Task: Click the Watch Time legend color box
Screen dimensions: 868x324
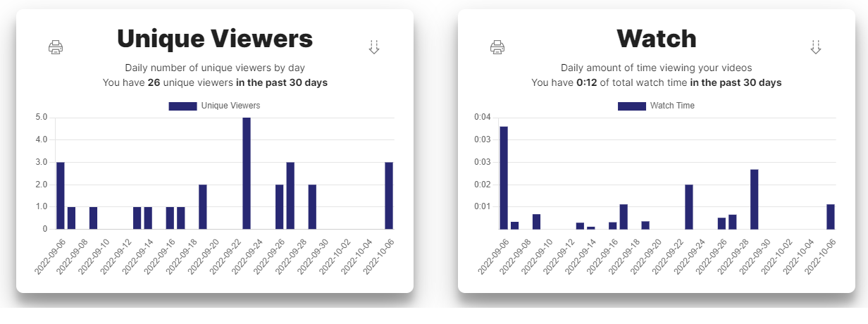Action: [x=631, y=106]
